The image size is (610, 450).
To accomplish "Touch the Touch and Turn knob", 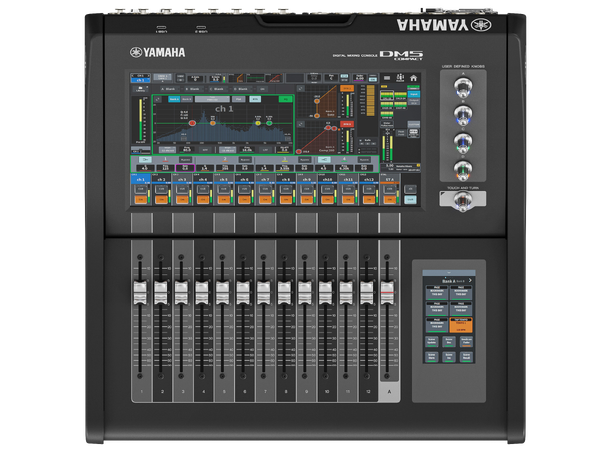I will pos(463,201).
